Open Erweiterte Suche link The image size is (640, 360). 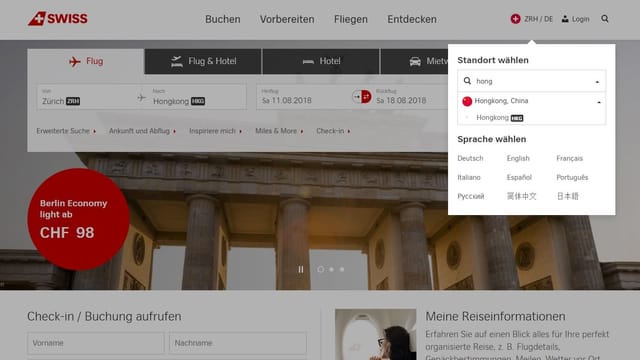pos(66,131)
